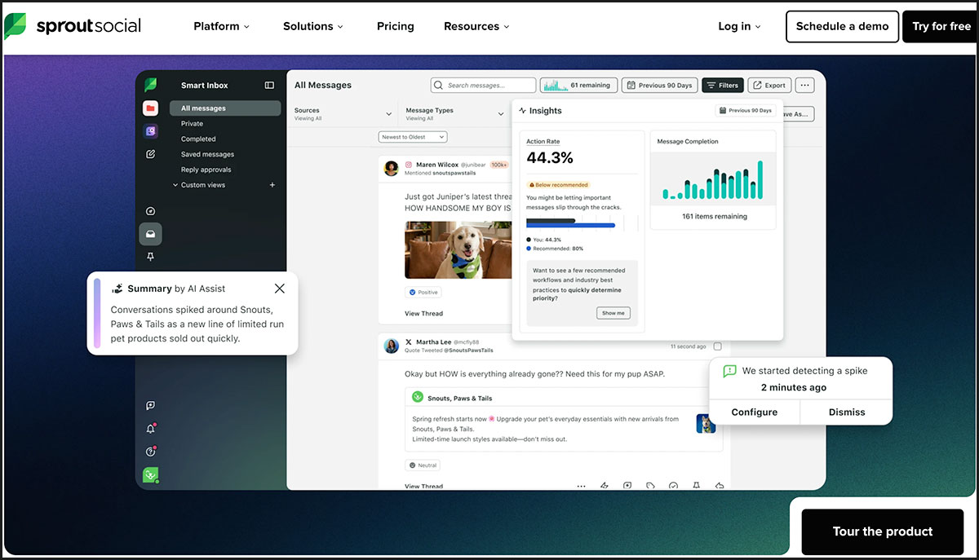This screenshot has width=979, height=560.
Task: Open Previous 90 Days inside Insights panel
Action: [746, 110]
